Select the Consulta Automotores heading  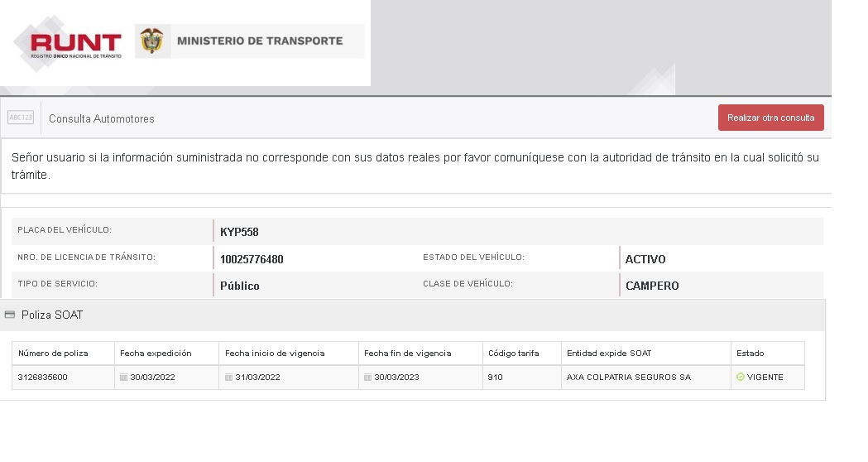(102, 118)
